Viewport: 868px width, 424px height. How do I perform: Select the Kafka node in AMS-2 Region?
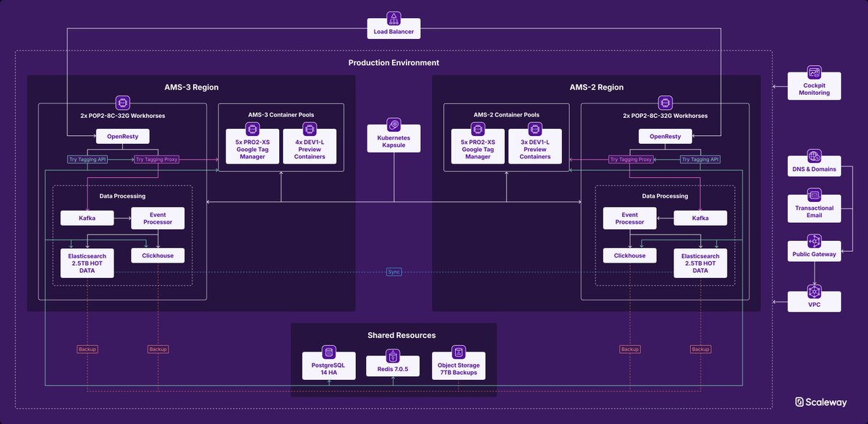tap(700, 218)
